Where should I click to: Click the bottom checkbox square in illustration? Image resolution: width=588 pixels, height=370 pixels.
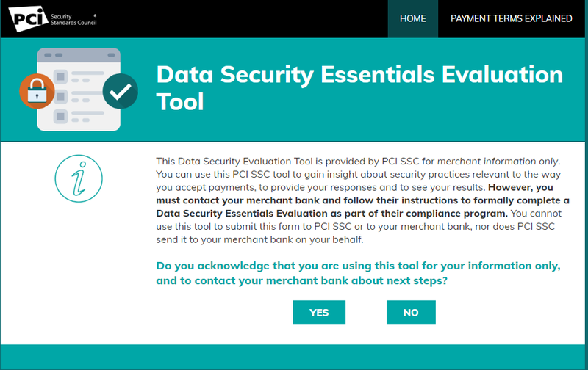point(60,117)
